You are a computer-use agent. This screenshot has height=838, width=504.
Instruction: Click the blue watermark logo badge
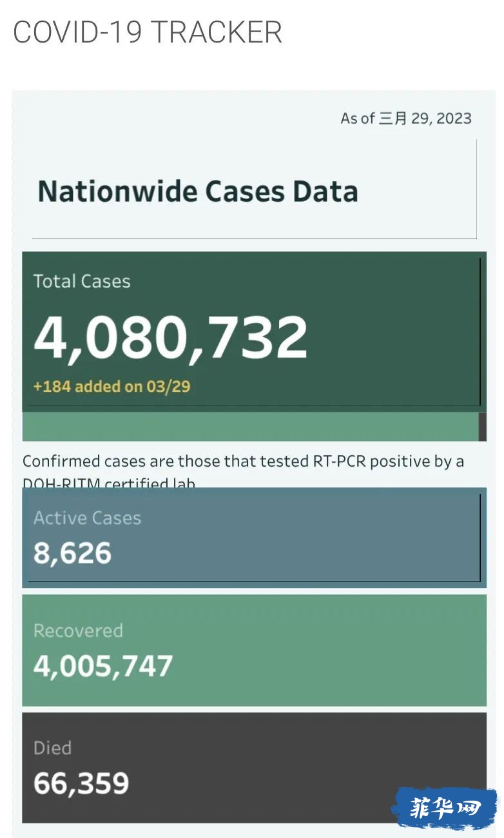point(444,808)
